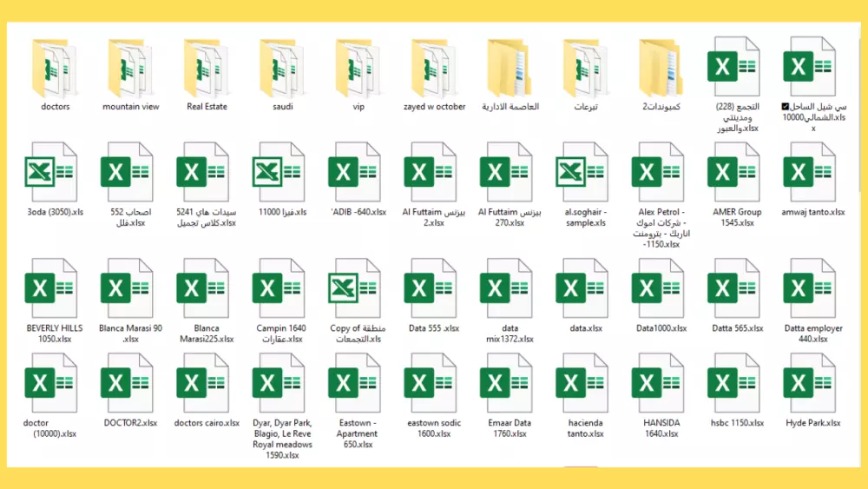Open the تبرعات folder
The image size is (868, 489).
point(584,68)
